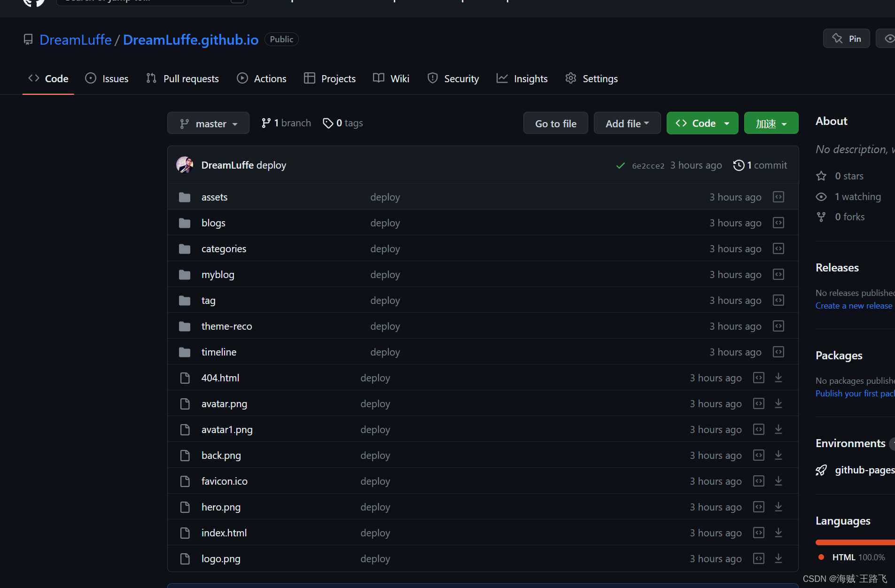Open the repository Settings tab
The width and height of the screenshot is (895, 588).
tap(591, 79)
